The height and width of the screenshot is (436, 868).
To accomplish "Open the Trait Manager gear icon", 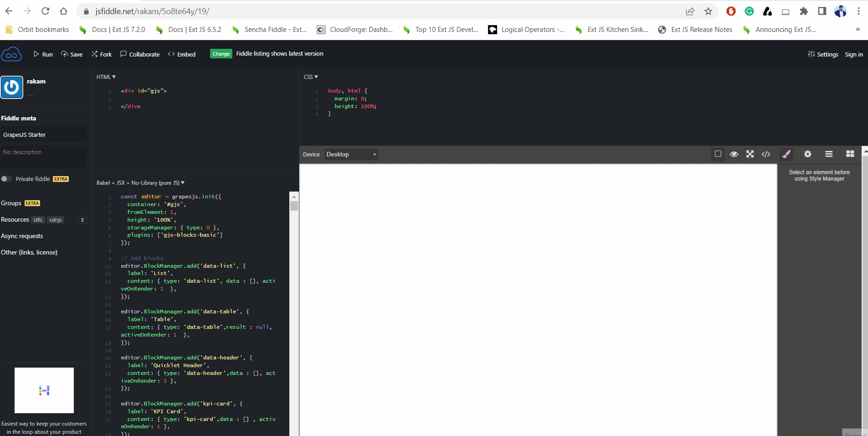I will click(x=808, y=154).
